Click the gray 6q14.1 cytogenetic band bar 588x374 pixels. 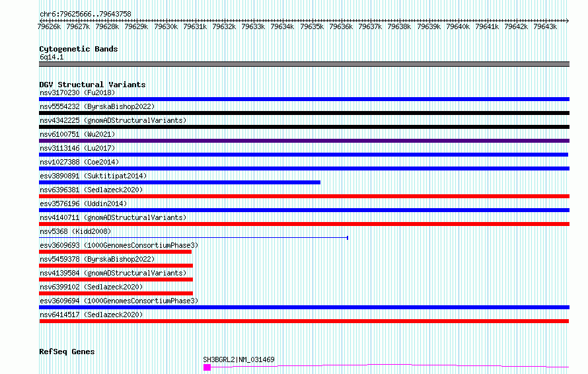pyautogui.click(x=304, y=64)
